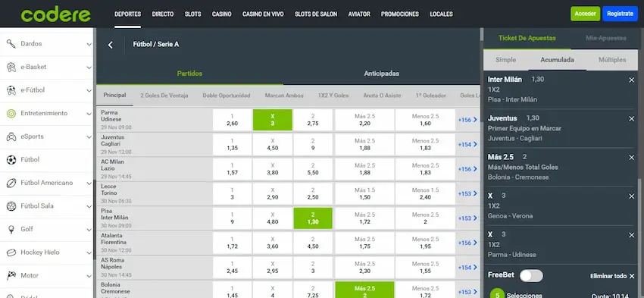Viewport: 644px width, 298px height.
Task: Expand the eSports category chevron
Action: 89,137
